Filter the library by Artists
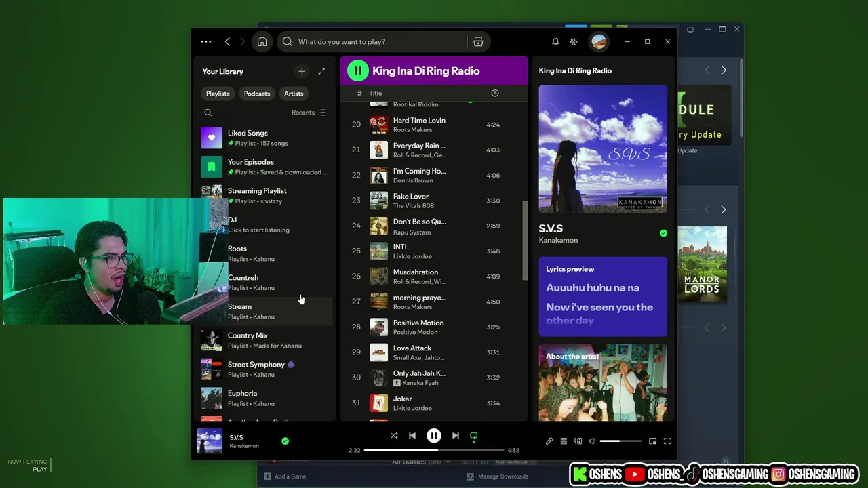868x488 pixels. point(294,94)
